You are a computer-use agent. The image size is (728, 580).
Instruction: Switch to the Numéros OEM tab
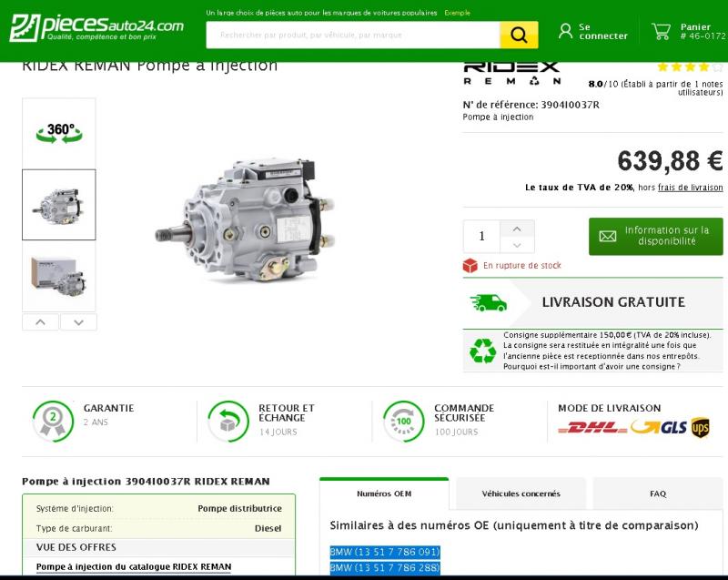coord(384,494)
